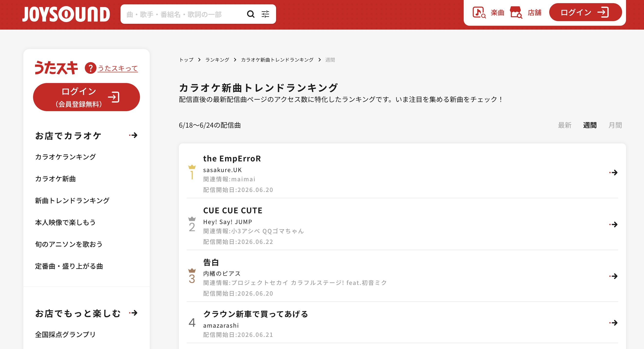
Task: Go to トップ in breadcrumb
Action: click(x=186, y=60)
